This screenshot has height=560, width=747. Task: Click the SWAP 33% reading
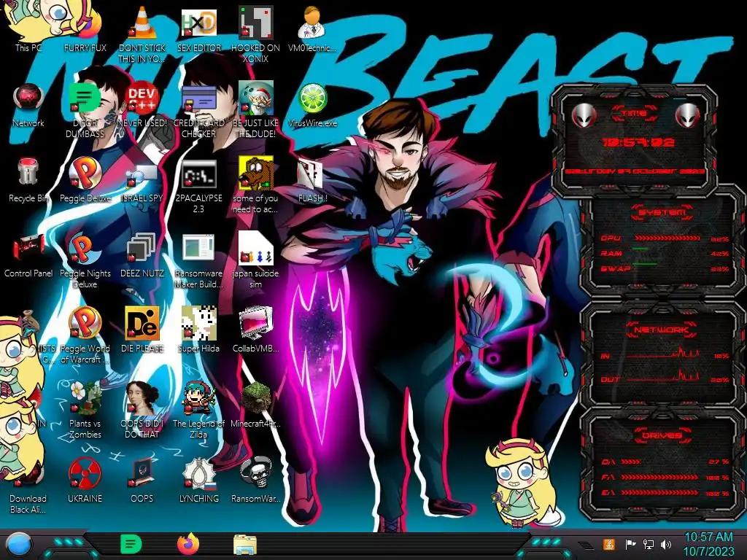[x=719, y=269]
